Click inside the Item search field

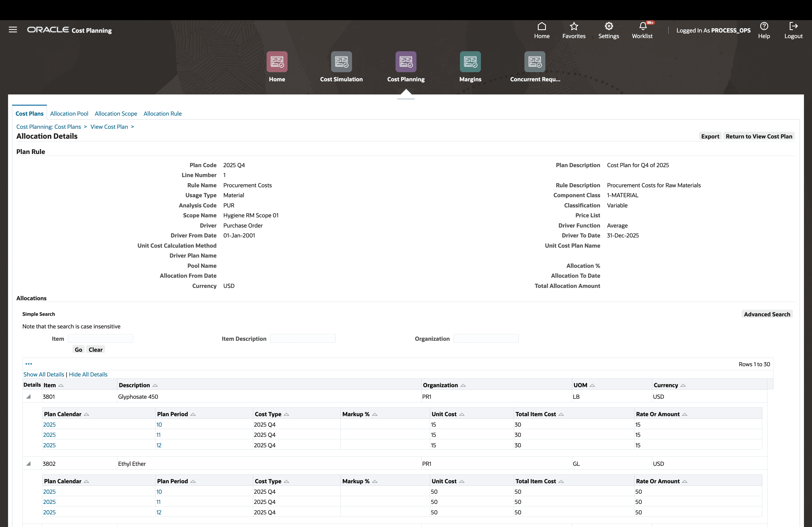(x=100, y=338)
